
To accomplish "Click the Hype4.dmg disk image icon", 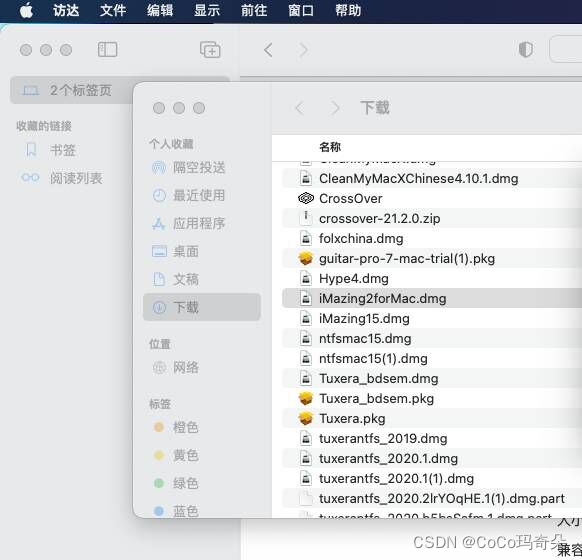I will (306, 278).
